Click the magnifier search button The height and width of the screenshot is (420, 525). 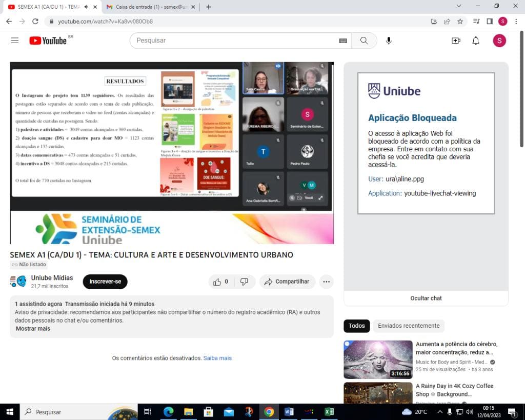pos(364,41)
